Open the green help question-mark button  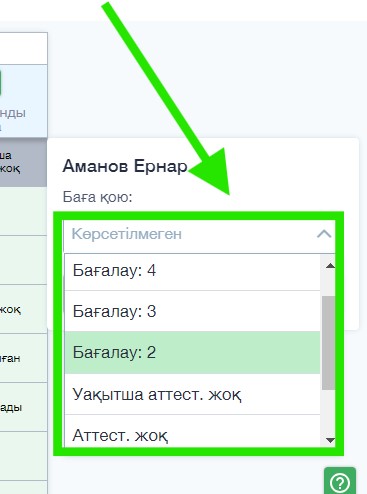[x=340, y=481]
